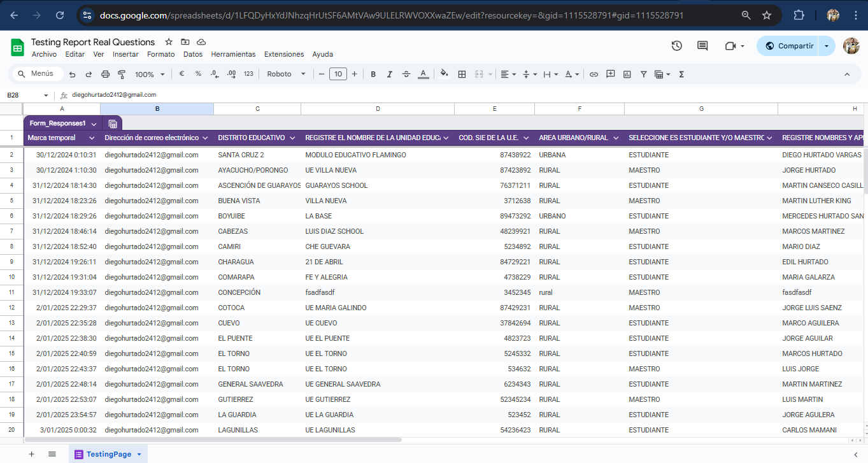This screenshot has height=463, width=868.
Task: Increase decimal places button
Action: (x=232, y=74)
